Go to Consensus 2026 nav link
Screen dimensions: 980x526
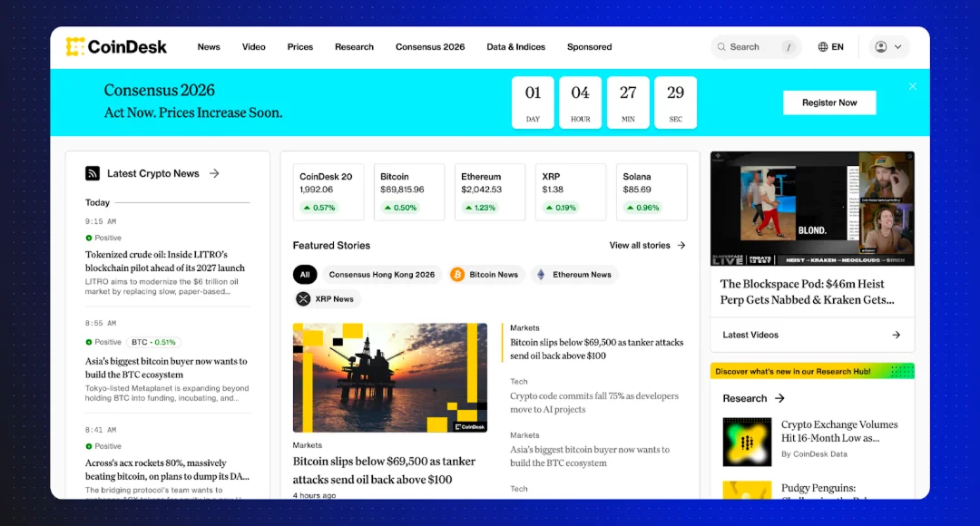(430, 47)
